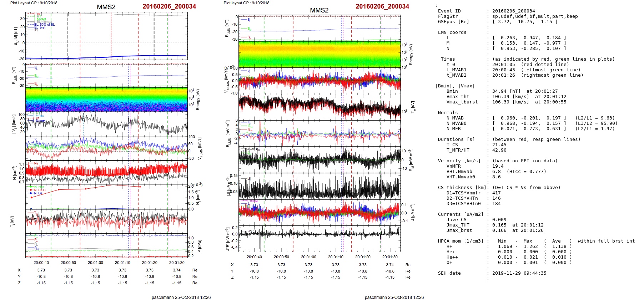Click the MMS2 title above the right plot
644x300 pixels.
click(x=319, y=10)
